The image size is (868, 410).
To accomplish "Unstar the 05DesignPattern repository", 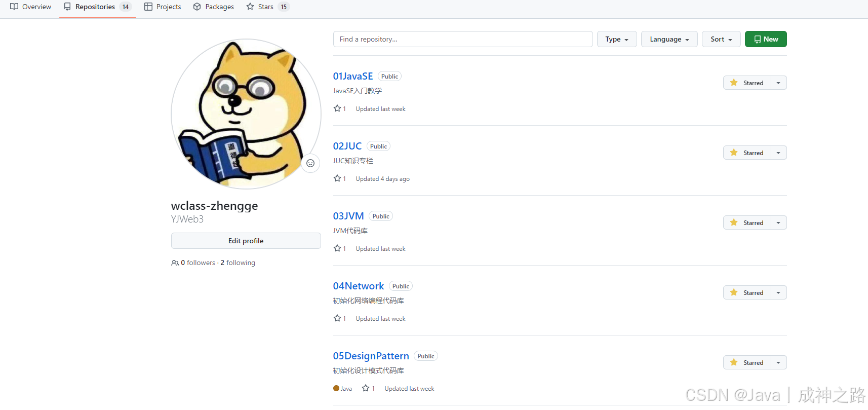I will coord(746,362).
